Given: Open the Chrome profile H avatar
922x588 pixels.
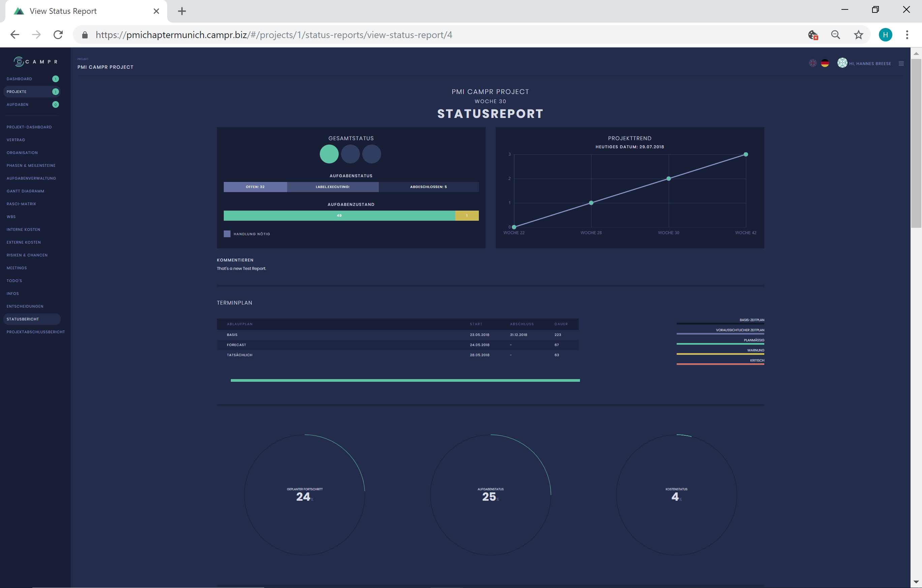Looking at the screenshot, I should coord(885,35).
